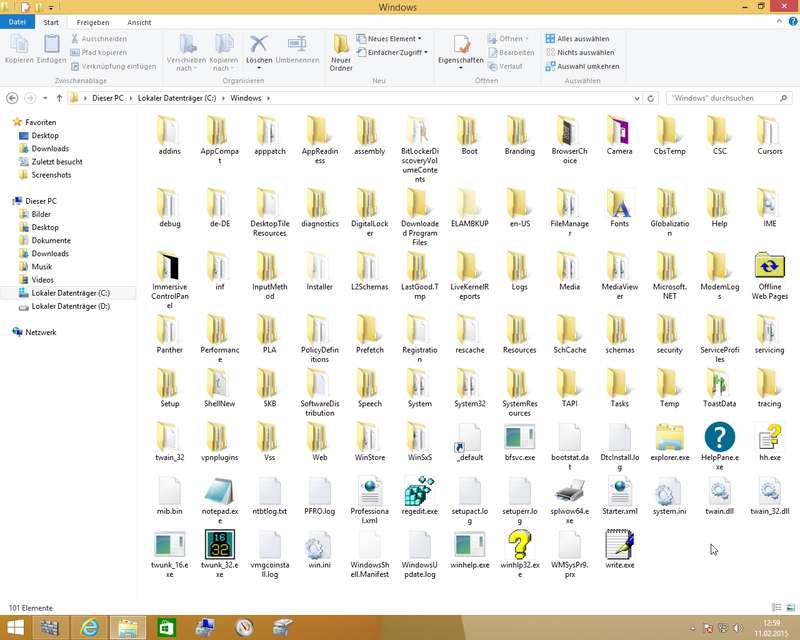Switch to large icons view layout
Screen dimensions: 800x640
tap(790, 607)
